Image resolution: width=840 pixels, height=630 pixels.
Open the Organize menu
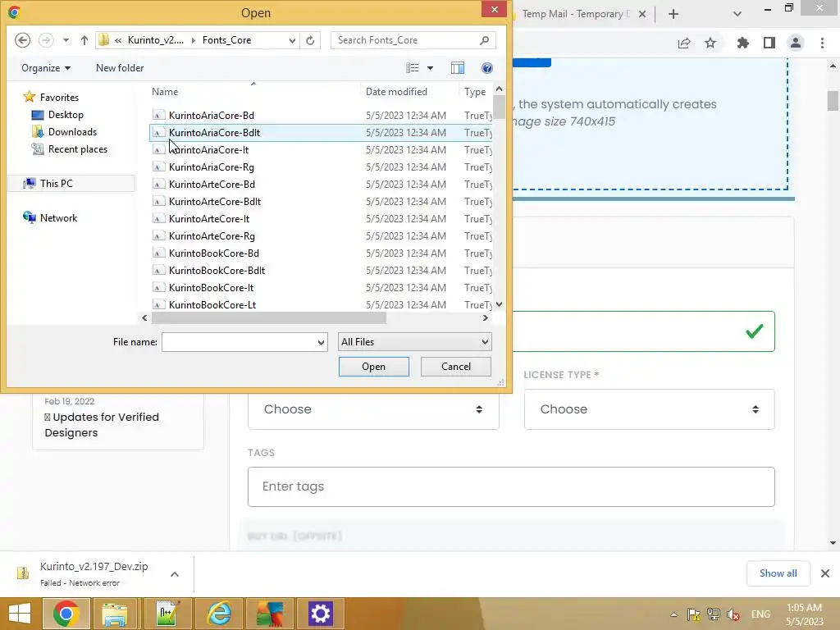point(46,68)
